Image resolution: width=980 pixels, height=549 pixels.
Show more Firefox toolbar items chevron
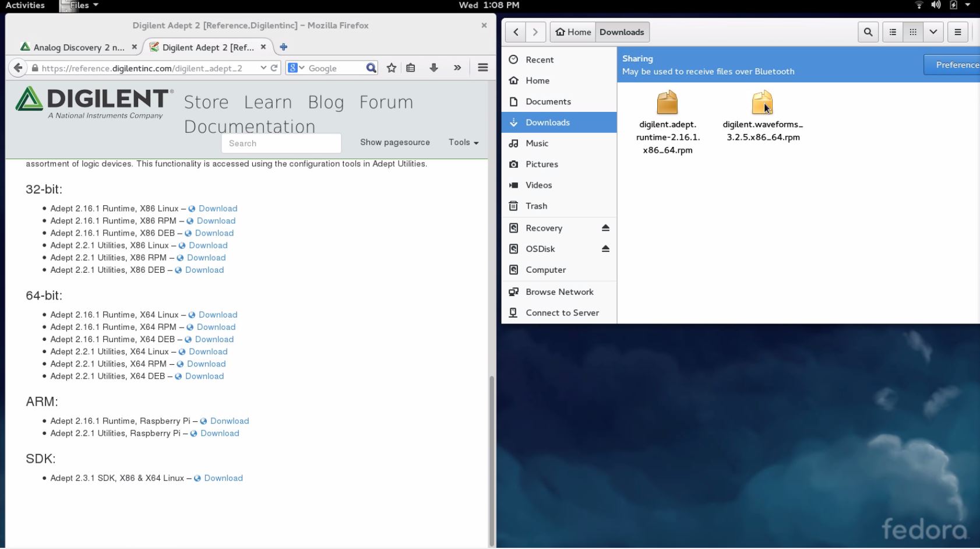(x=457, y=68)
